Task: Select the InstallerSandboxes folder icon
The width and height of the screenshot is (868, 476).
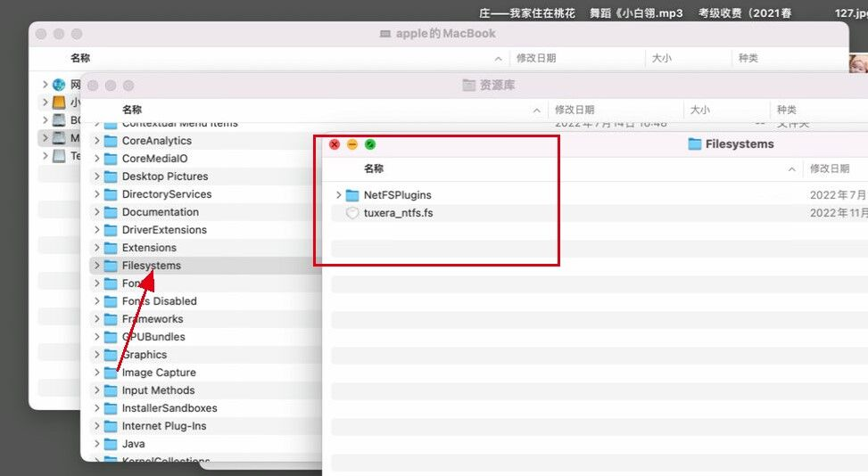Action: [x=111, y=408]
